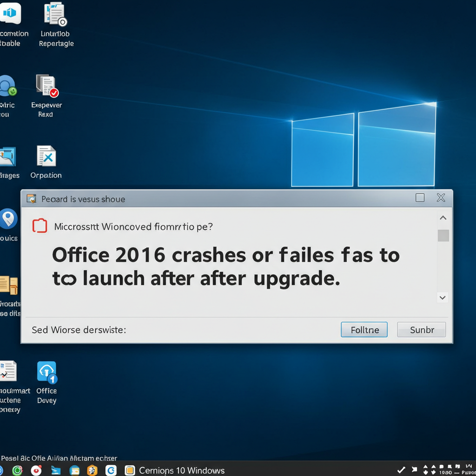This screenshot has height=476, width=476.
Task: Open the document icon above 'nouimact uctene'
Action: click(x=8, y=370)
